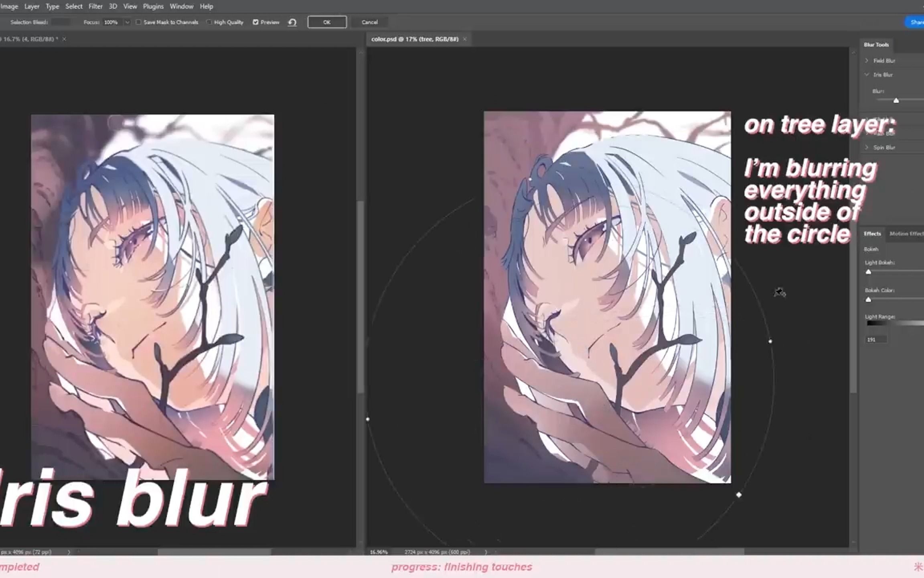Click the right document horizontal scrollbar
The image size is (924, 578).
click(669, 552)
